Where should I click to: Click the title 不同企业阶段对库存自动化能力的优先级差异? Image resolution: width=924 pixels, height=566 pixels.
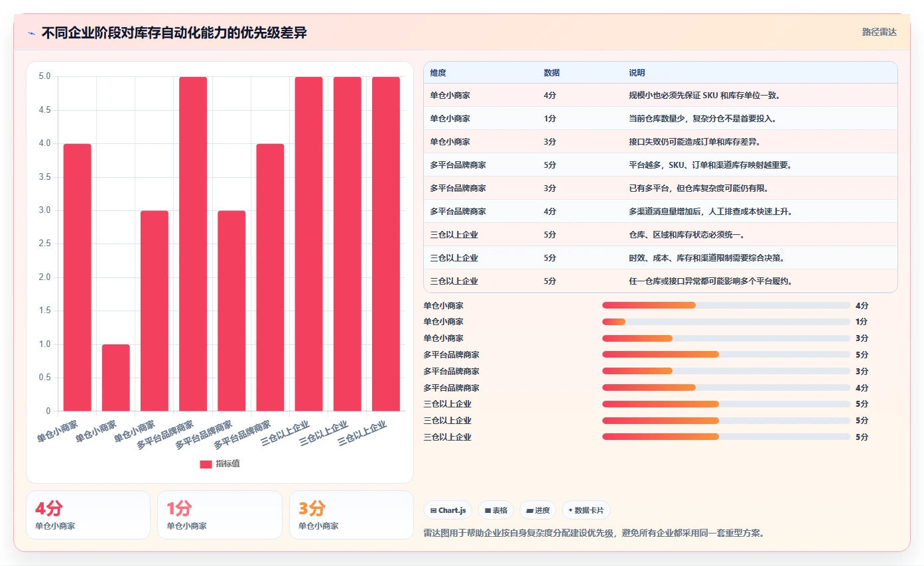coord(174,33)
